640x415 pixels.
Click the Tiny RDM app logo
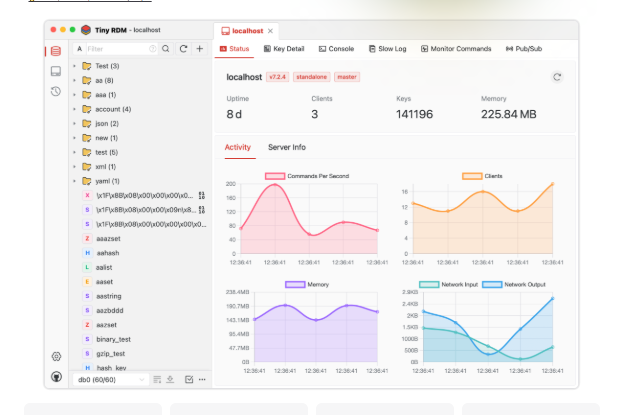(86, 30)
